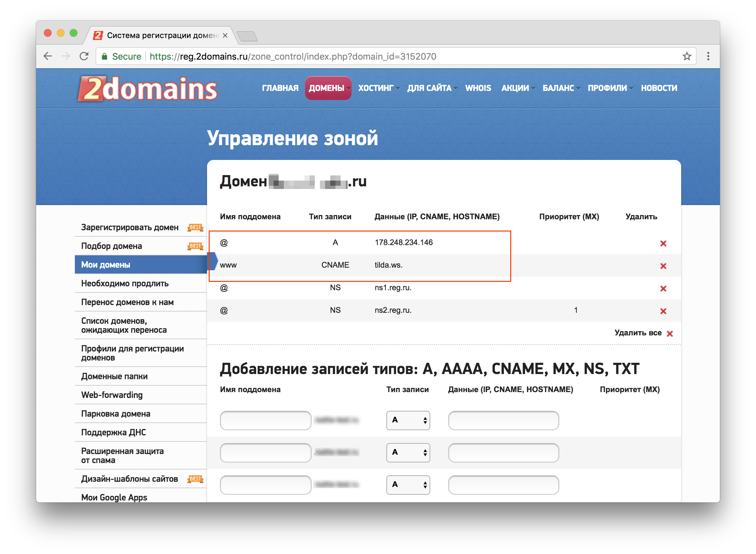Click BEST badge beside Дизайн-шаблоны сайтов
The height and width of the screenshot is (554, 756).
click(195, 479)
